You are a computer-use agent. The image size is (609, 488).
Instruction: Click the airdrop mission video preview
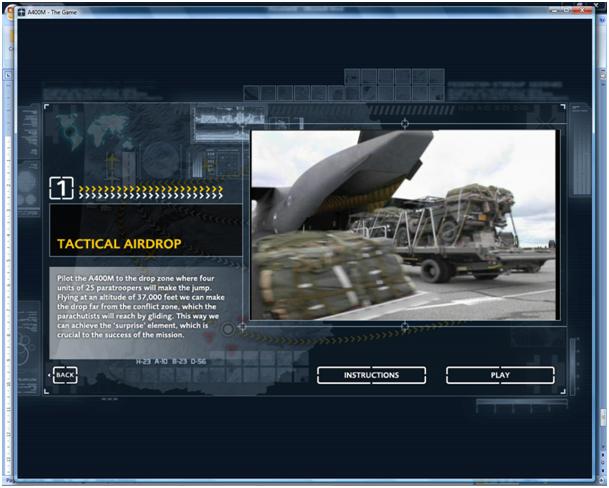pyautogui.click(x=404, y=225)
